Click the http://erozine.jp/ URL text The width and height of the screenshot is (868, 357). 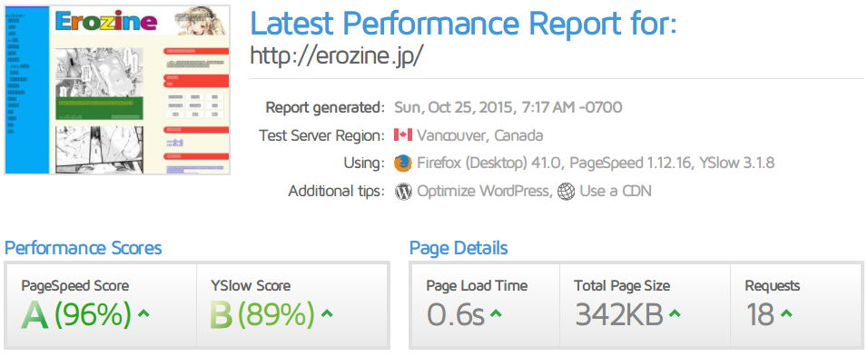tap(337, 55)
